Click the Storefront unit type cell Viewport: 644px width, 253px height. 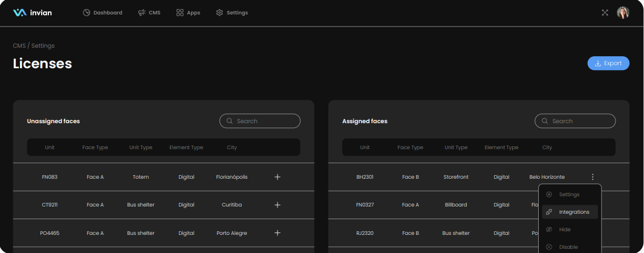pyautogui.click(x=456, y=177)
